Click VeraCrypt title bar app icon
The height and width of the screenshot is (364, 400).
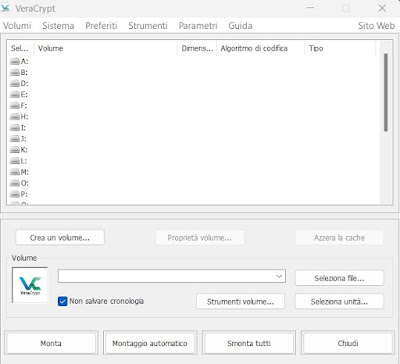pos(6,8)
